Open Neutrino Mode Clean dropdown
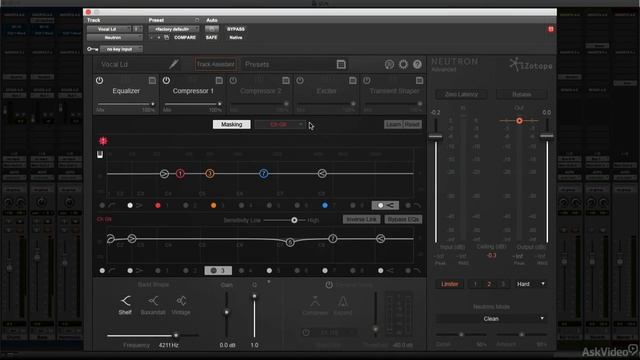Screen dimensions: 640x360 click(491, 319)
